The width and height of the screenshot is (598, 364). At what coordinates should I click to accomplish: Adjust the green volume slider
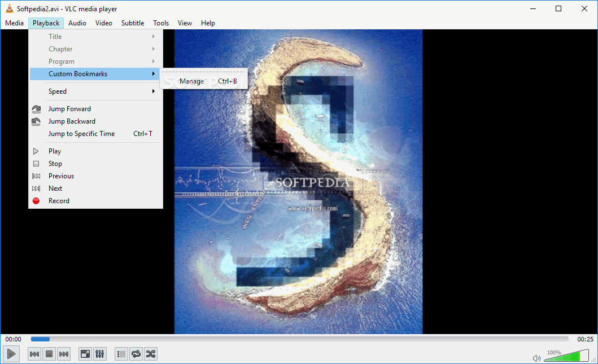click(566, 356)
